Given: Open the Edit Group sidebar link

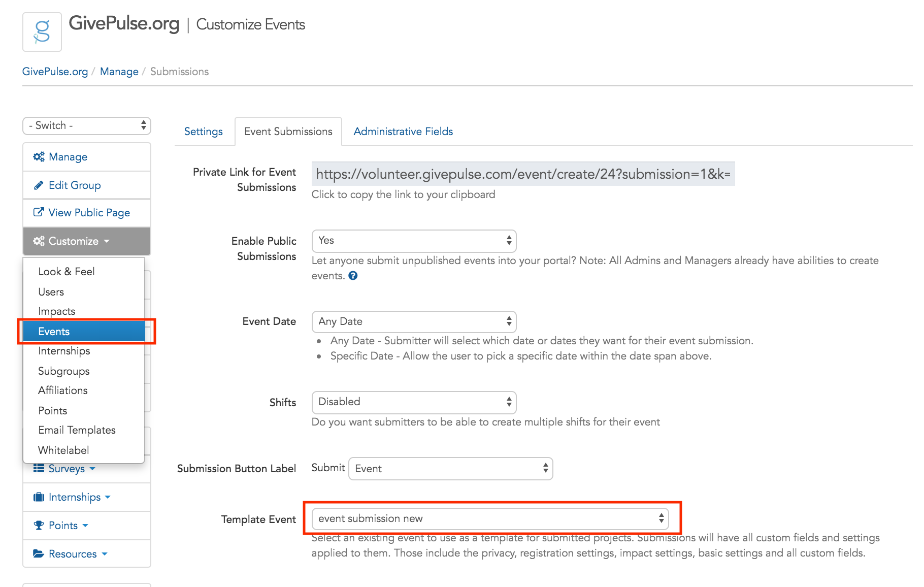Looking at the screenshot, I should [87, 185].
